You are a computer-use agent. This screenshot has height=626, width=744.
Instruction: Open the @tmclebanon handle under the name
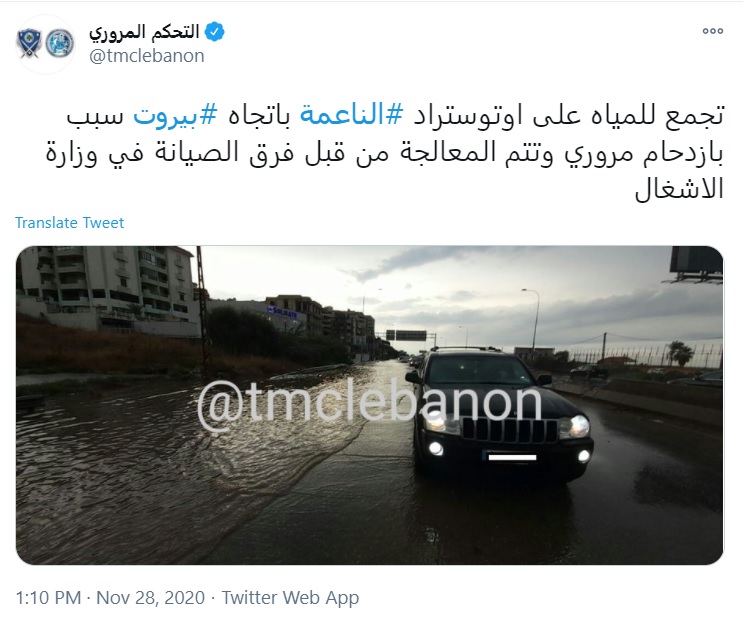[x=147, y=56]
